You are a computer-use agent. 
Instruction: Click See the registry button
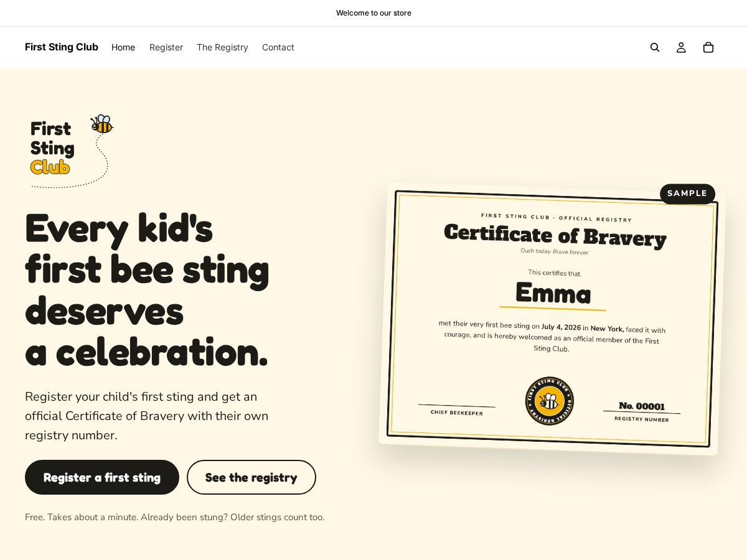click(251, 477)
